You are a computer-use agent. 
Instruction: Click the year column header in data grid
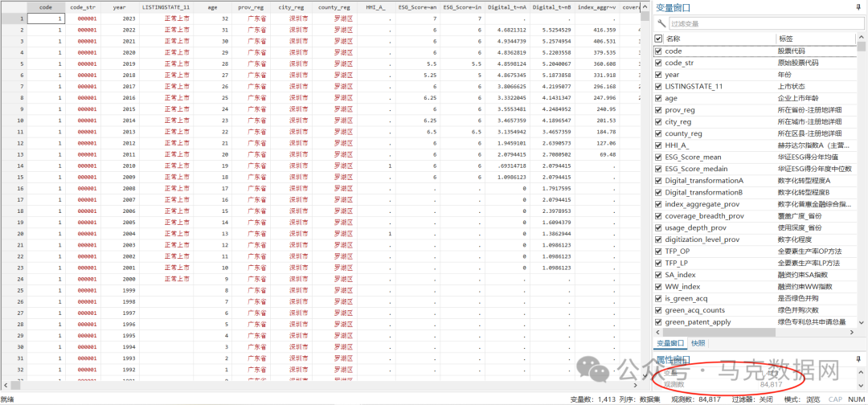[119, 8]
